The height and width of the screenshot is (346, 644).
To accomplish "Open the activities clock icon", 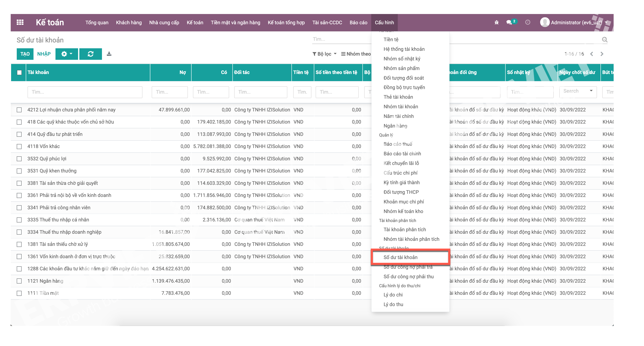I will point(528,22).
